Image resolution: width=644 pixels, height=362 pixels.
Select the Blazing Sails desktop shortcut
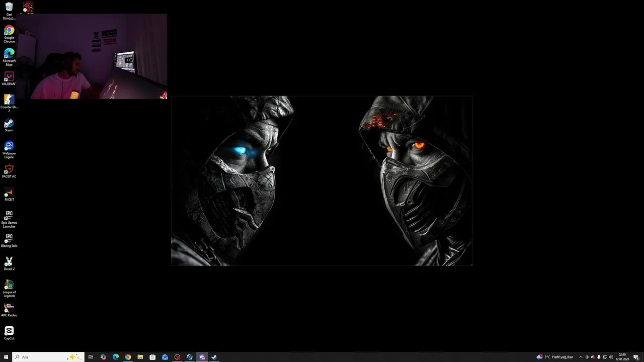pyautogui.click(x=9, y=241)
